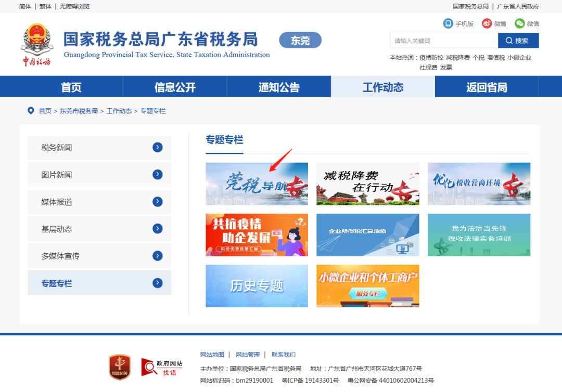Open the 网站管理 footer link
The height and width of the screenshot is (392, 562).
tap(248, 355)
